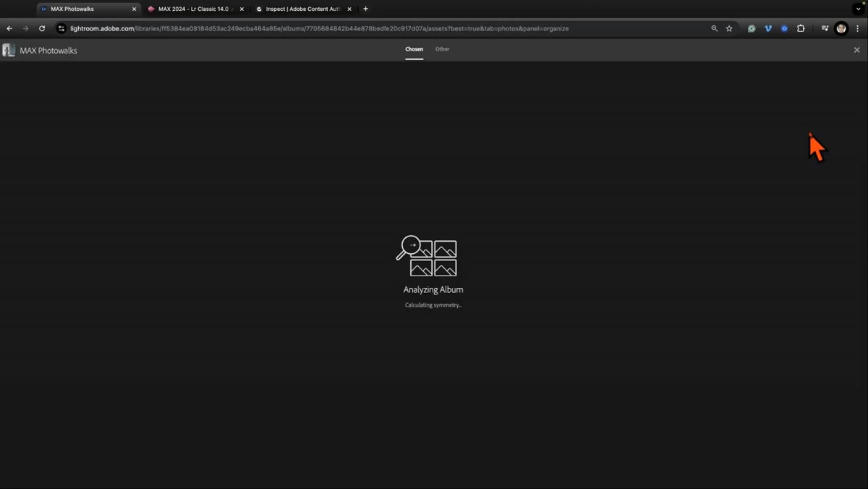
Task: Click the MAX Photowalks album thumbnail icon
Action: (9, 50)
